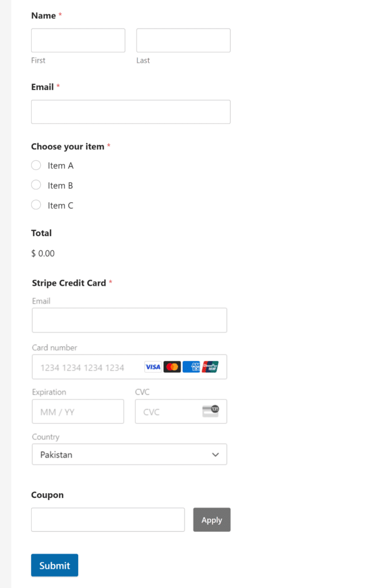The image size is (378, 588).
Task: Click the Stripe Email input field
Action: (129, 320)
